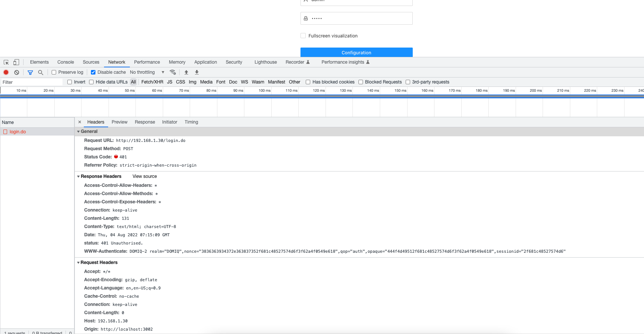Screen dimensions: 644x334
Task: Open network search magnifier
Action: 40,72
